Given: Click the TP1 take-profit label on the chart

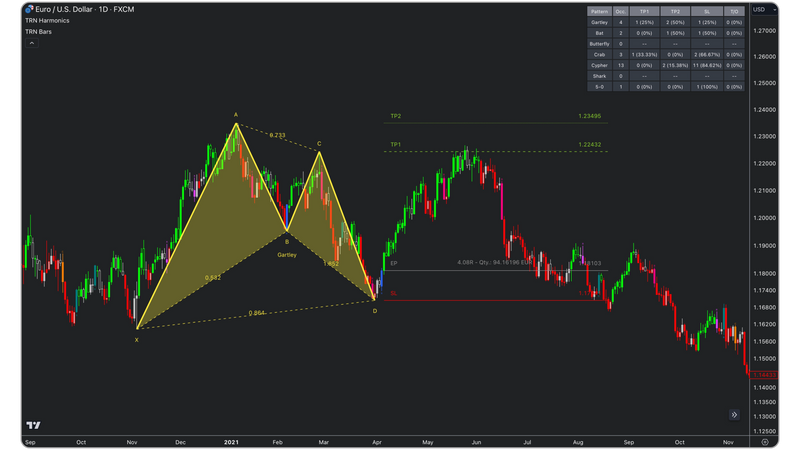Looking at the screenshot, I should pyautogui.click(x=395, y=145).
